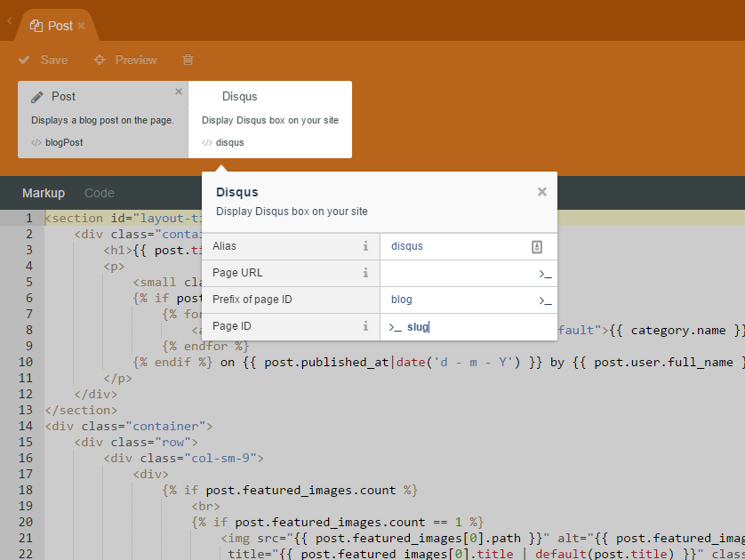Click the Save button label
Screen dimensions: 745x560
pos(54,60)
